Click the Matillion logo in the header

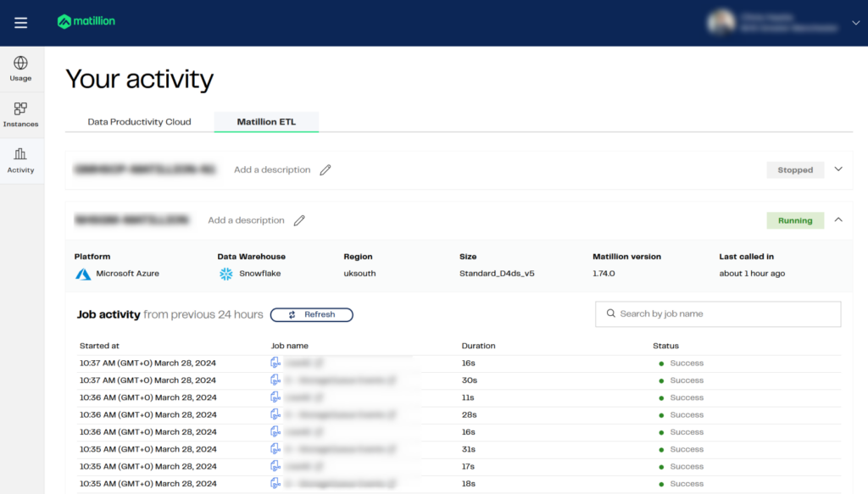point(86,20)
